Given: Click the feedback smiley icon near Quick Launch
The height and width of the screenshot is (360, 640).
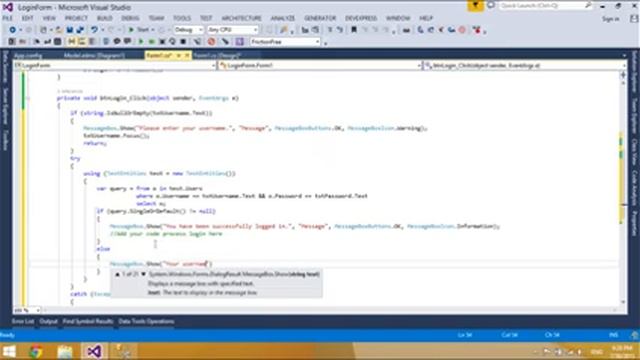Looking at the screenshot, I should [x=491, y=6].
